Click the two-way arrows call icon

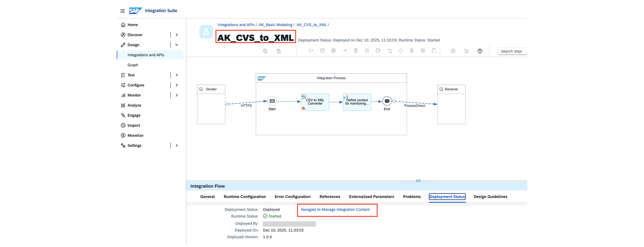coord(390,51)
